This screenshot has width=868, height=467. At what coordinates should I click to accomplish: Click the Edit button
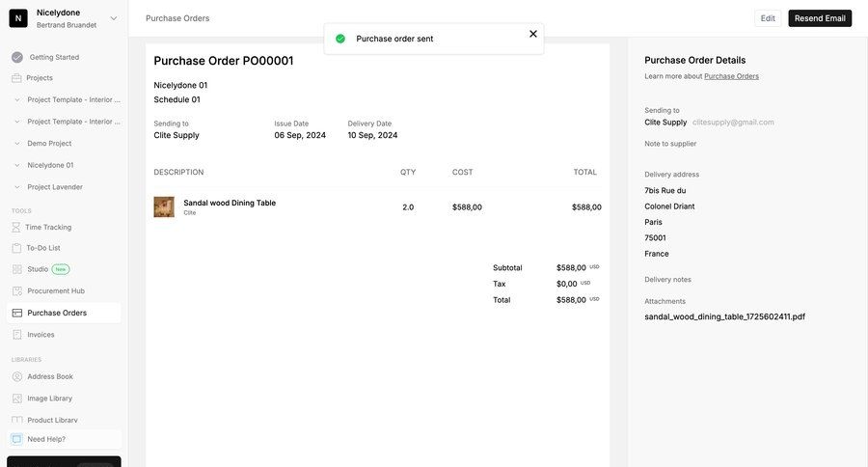768,18
